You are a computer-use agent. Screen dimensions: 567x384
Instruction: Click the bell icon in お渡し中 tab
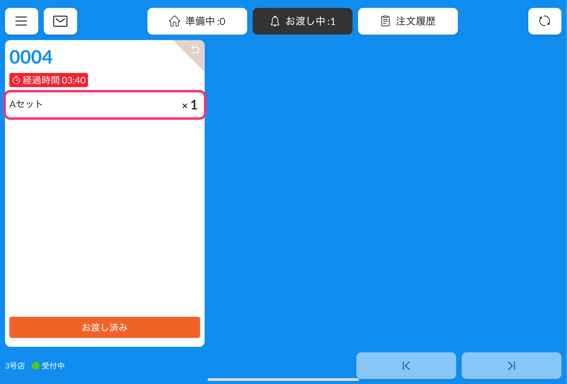[x=275, y=21]
